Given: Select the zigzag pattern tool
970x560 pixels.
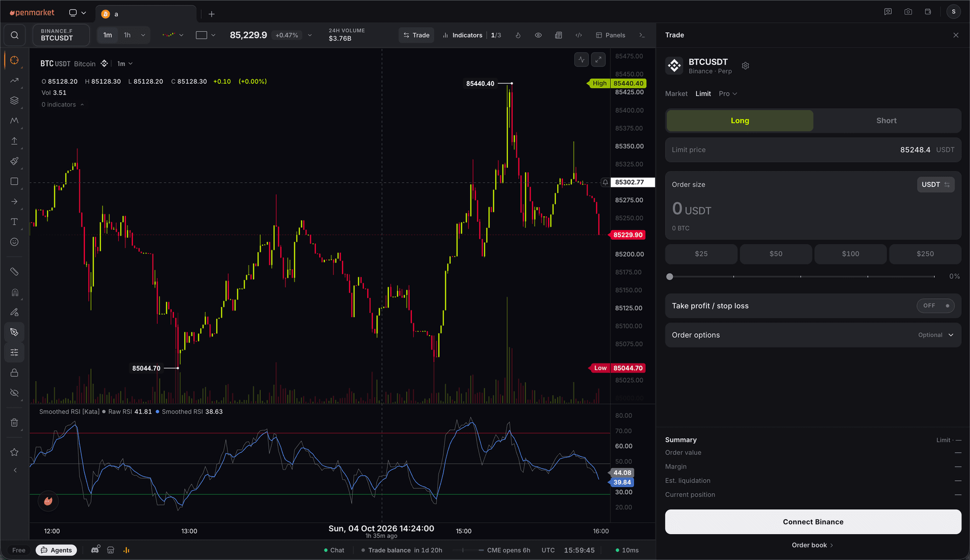Looking at the screenshot, I should [14, 121].
